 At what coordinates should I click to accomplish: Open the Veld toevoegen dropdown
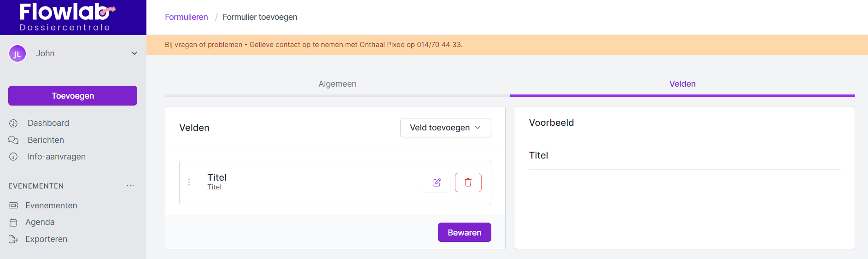click(445, 128)
